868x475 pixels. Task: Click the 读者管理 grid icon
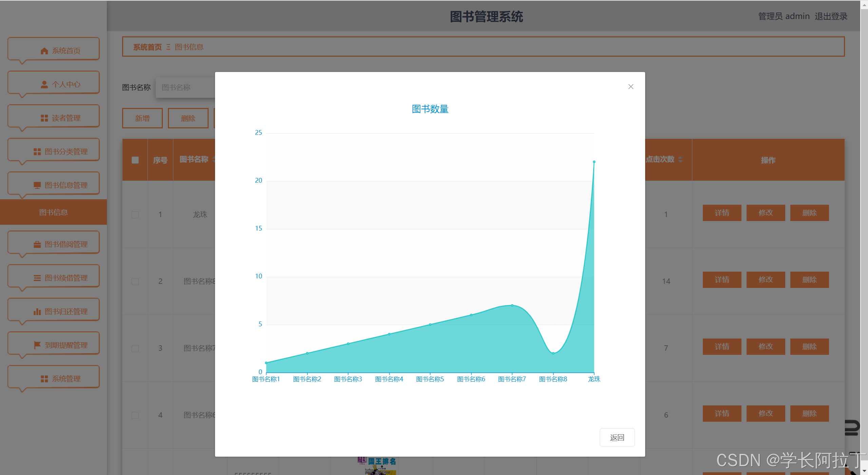(x=44, y=118)
